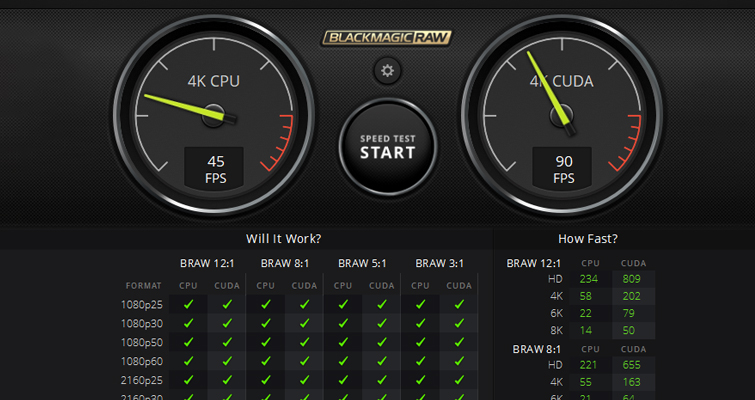
Task: Click the 1080p25 BRAW 3:1 CPU checkmark
Action: click(x=420, y=304)
